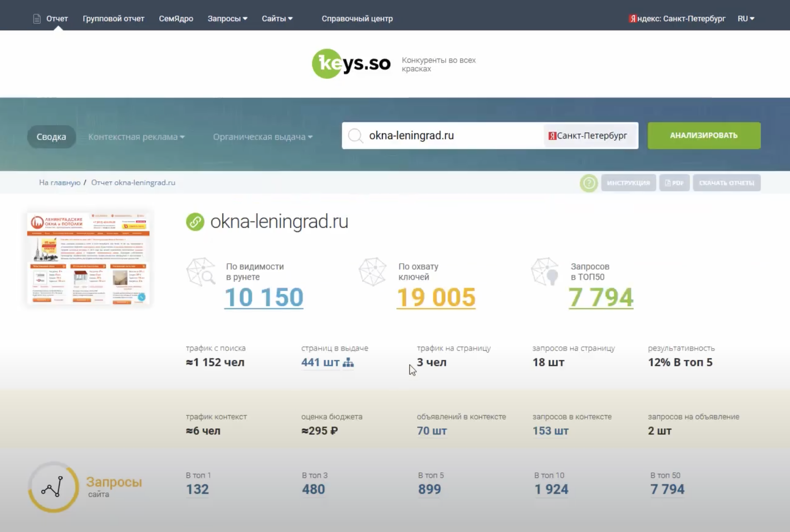
Task: Click the 18 шт queries per page value
Action: [548, 362]
